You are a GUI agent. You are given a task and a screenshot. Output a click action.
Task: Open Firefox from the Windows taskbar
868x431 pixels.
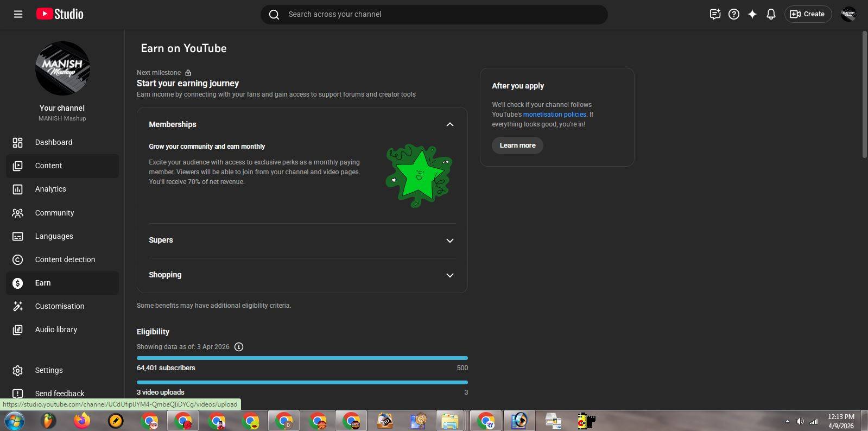pos(82,421)
